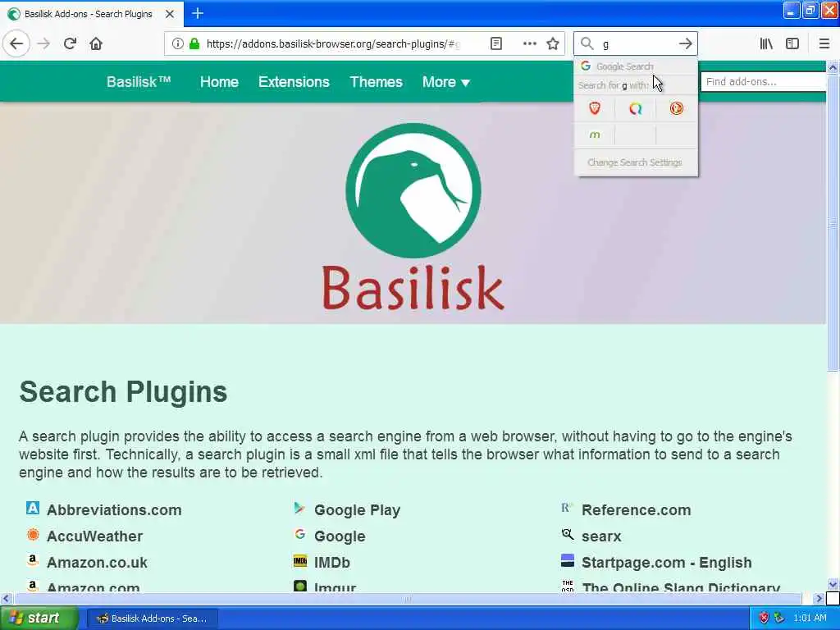Open the IMDb search plugin
Image resolution: width=840 pixels, height=630 pixels.
click(x=331, y=562)
